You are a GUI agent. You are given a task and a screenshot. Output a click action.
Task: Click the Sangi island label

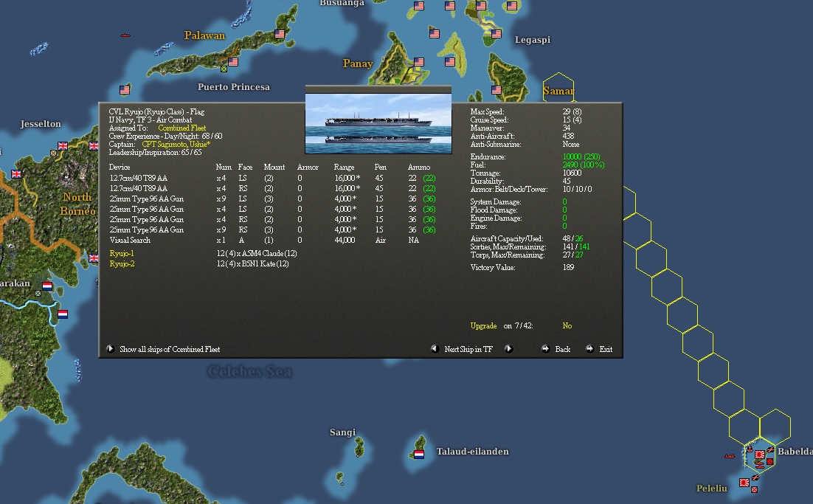pyautogui.click(x=343, y=432)
